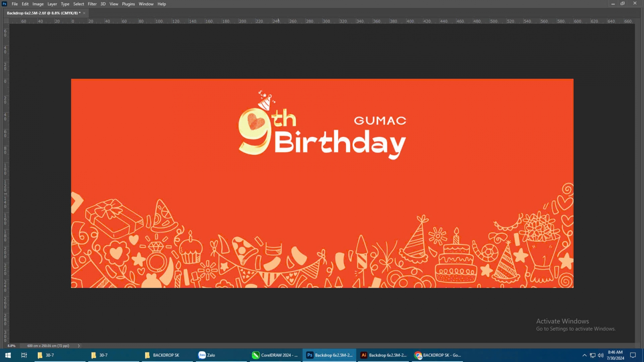
Task: Open the Plugins menu
Action: [128, 4]
